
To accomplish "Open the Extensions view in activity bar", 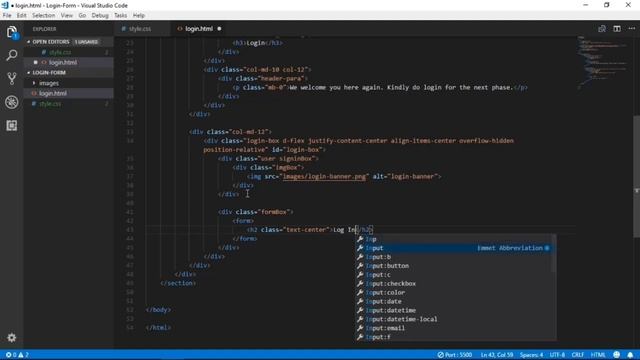I will pyautogui.click(x=11, y=125).
